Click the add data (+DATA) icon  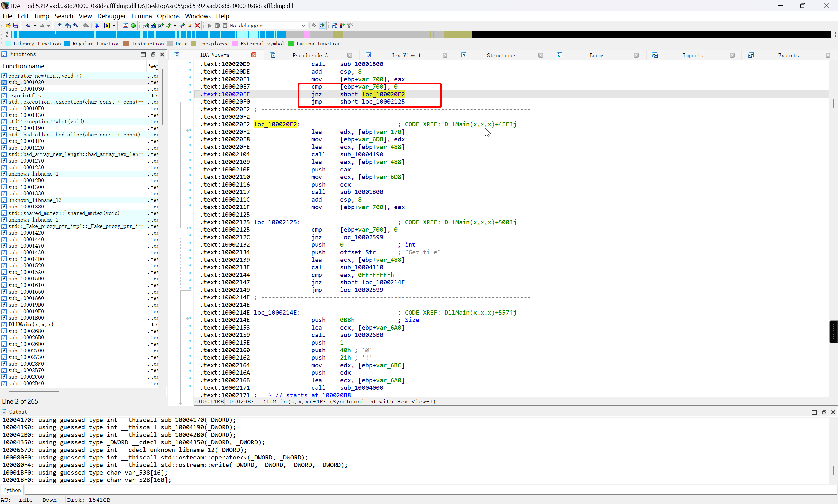[153, 26]
